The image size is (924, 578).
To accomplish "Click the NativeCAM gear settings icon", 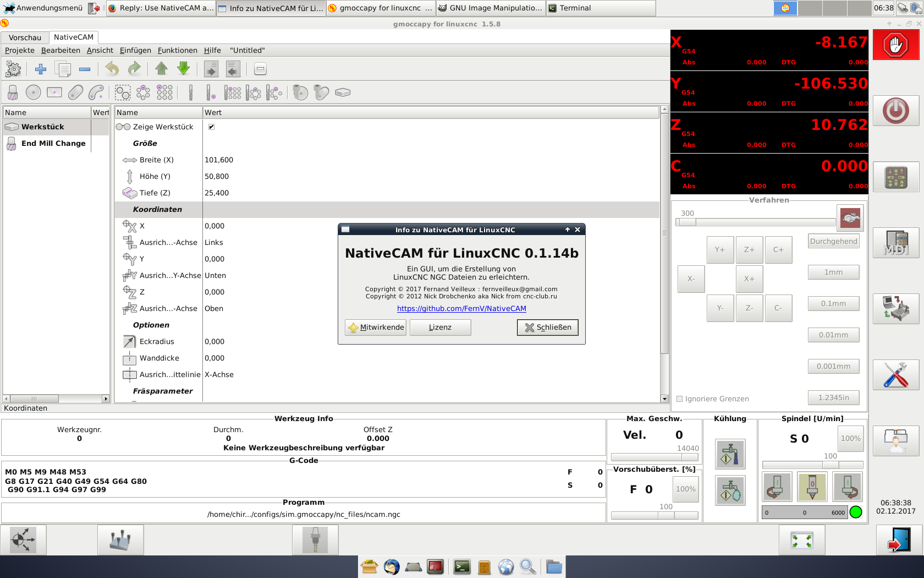I will 13,69.
